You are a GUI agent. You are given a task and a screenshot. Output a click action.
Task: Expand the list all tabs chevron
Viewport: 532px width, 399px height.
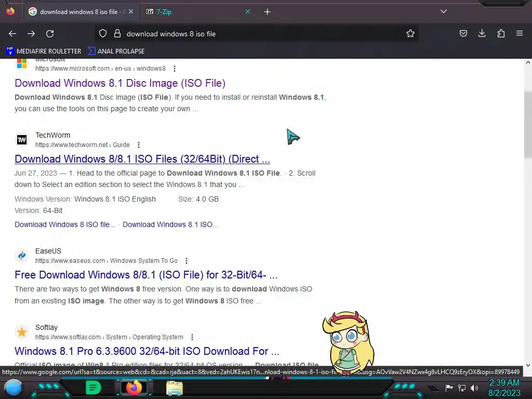tap(444, 11)
